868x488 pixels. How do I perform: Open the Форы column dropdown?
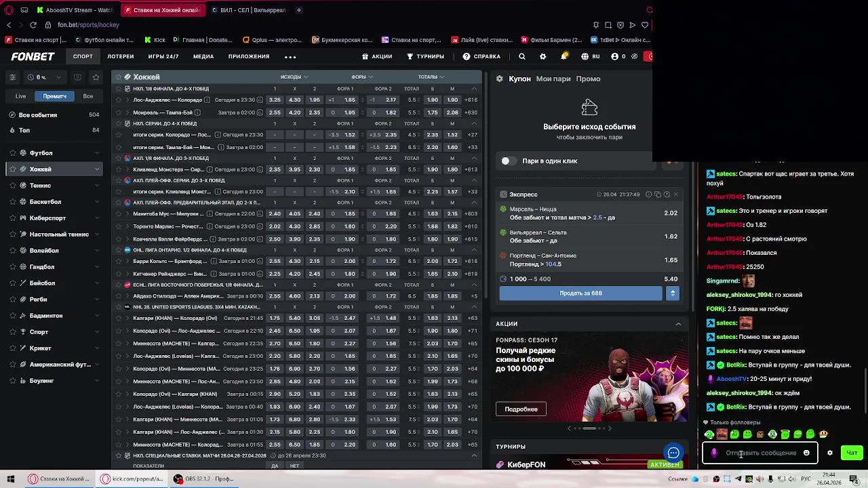coord(362,77)
